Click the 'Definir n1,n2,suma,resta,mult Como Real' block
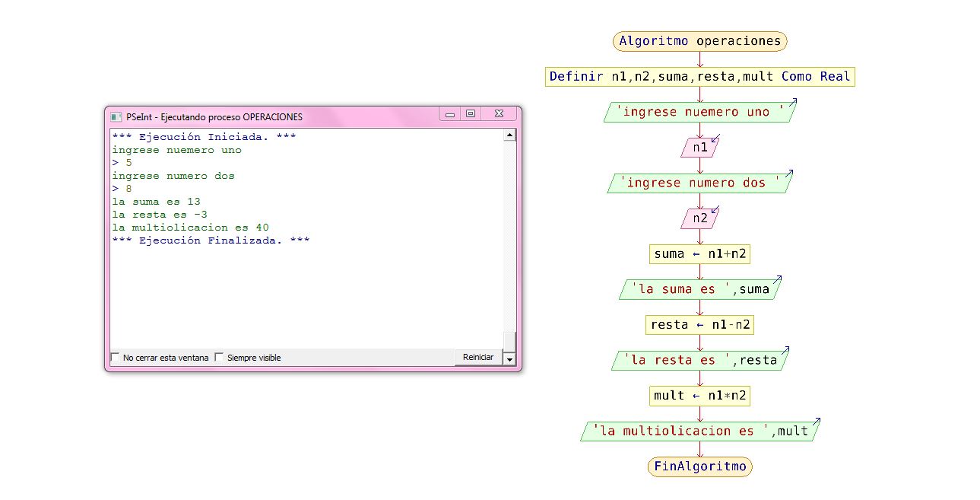The height and width of the screenshot is (500, 980). [x=699, y=76]
